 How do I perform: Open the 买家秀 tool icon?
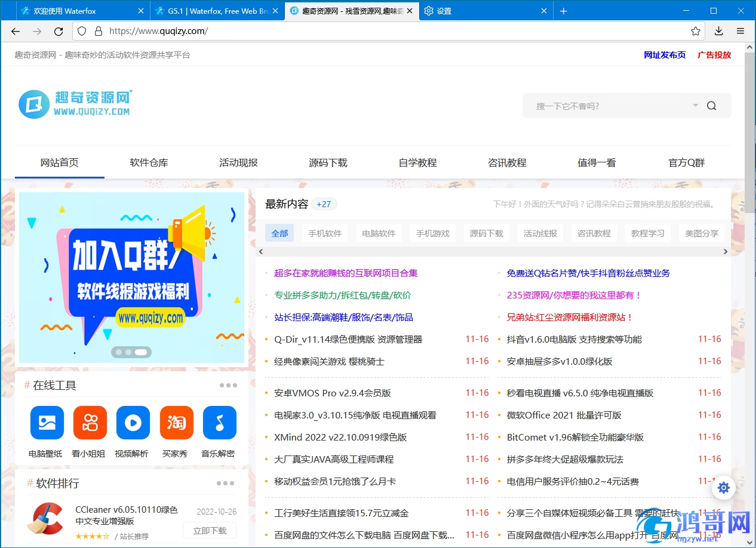click(176, 422)
